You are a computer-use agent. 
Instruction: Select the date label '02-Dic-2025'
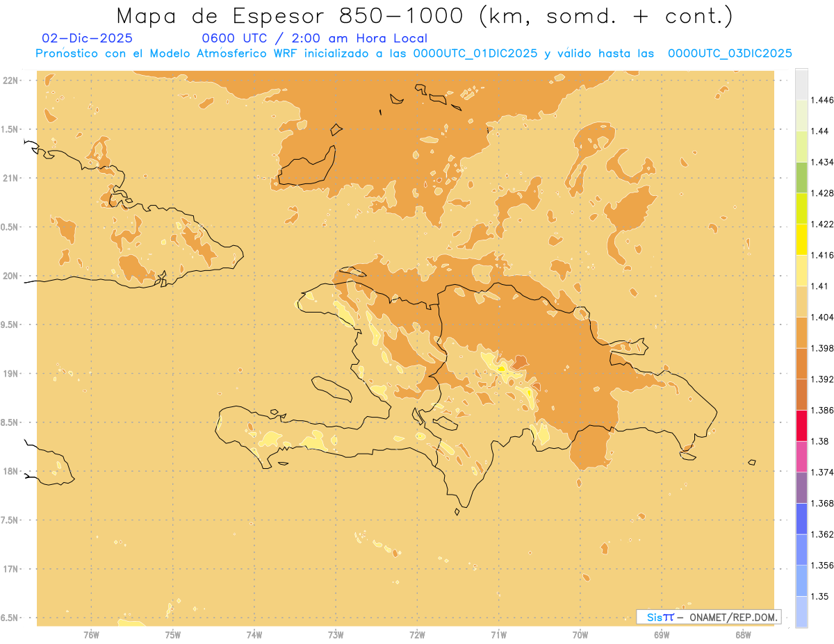tap(88, 39)
